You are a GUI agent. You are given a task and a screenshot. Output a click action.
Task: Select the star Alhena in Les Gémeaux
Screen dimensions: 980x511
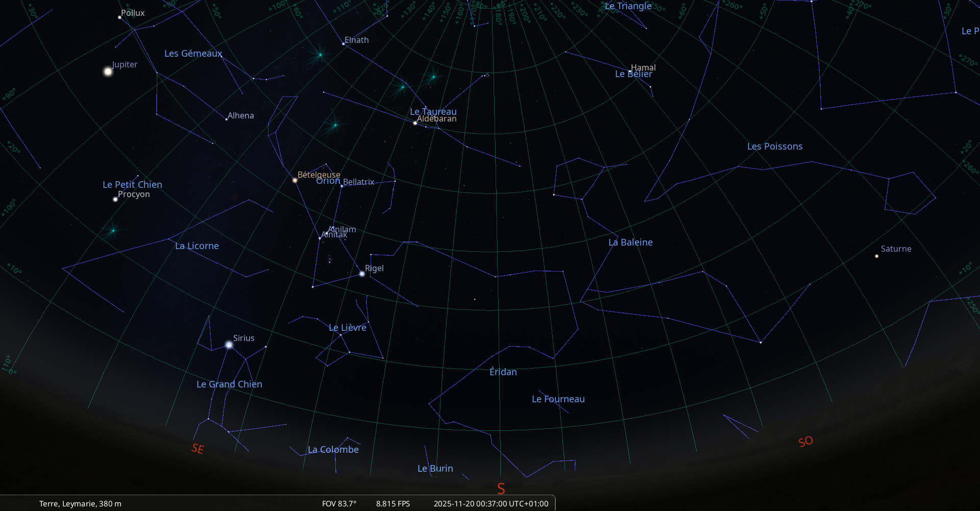[x=227, y=119]
